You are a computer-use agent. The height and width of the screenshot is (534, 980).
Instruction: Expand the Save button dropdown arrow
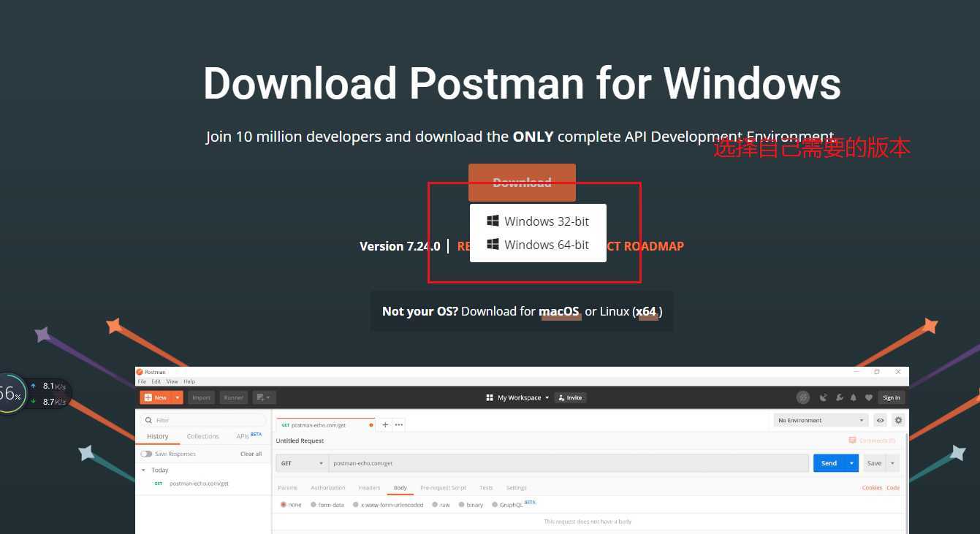coord(892,463)
